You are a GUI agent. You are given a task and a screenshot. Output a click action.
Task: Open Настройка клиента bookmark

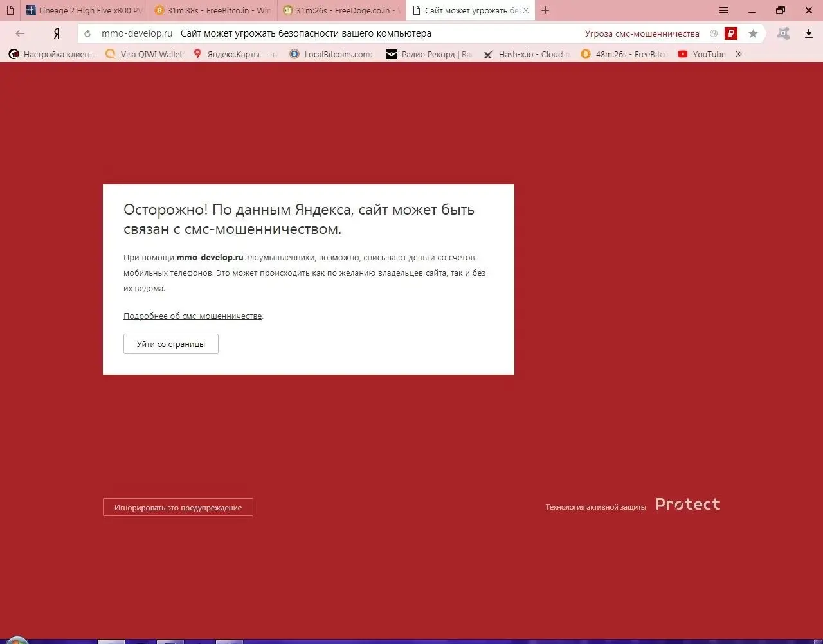coord(51,54)
